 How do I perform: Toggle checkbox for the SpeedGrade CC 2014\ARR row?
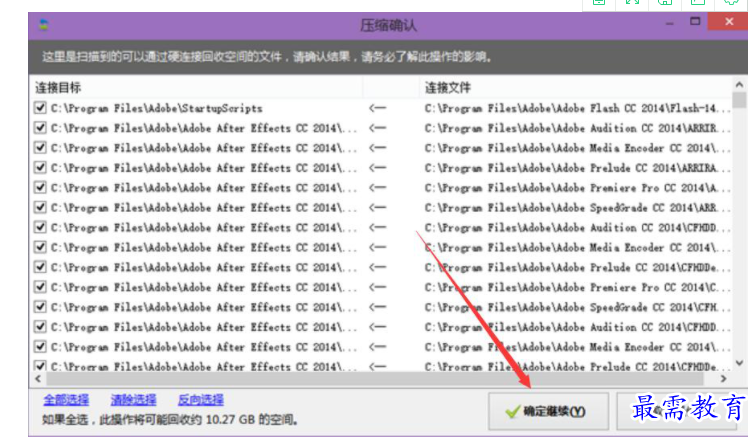[x=40, y=207]
